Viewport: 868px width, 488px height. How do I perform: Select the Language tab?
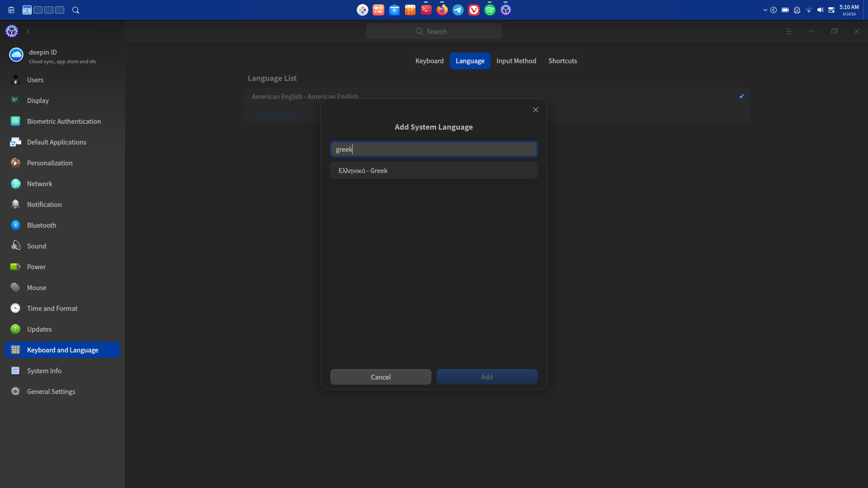pos(470,61)
